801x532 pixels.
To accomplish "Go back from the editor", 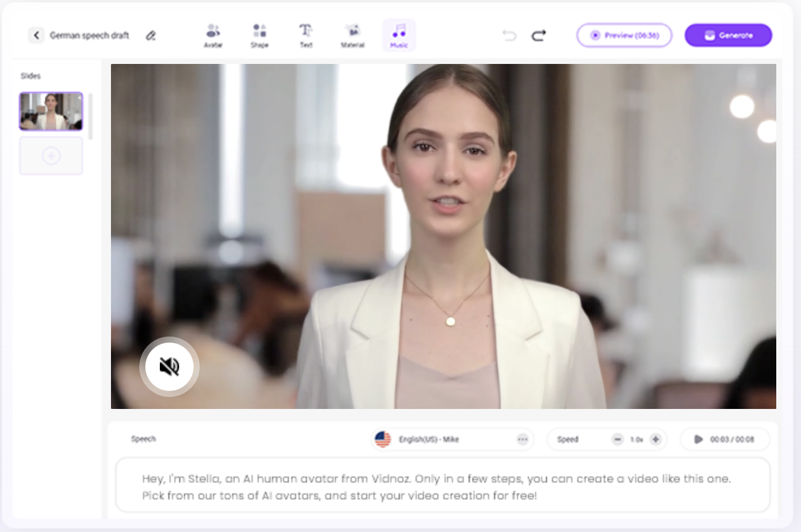I will [x=36, y=36].
